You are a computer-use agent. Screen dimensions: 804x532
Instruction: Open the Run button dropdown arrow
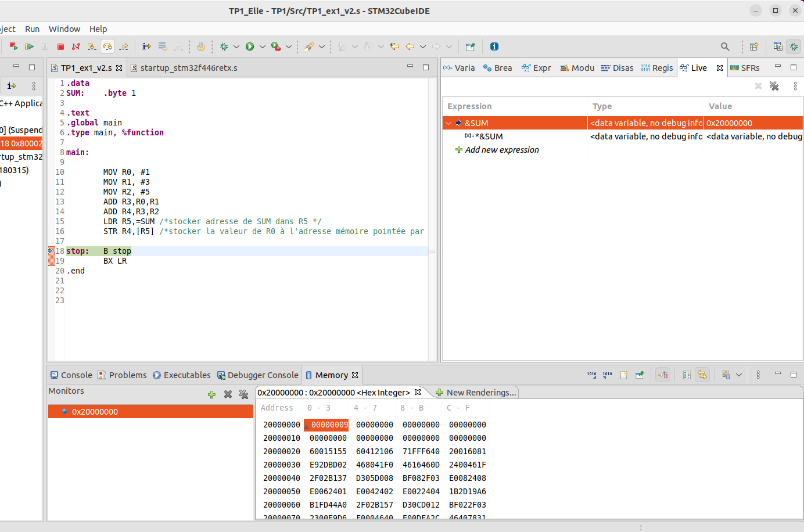(263, 46)
